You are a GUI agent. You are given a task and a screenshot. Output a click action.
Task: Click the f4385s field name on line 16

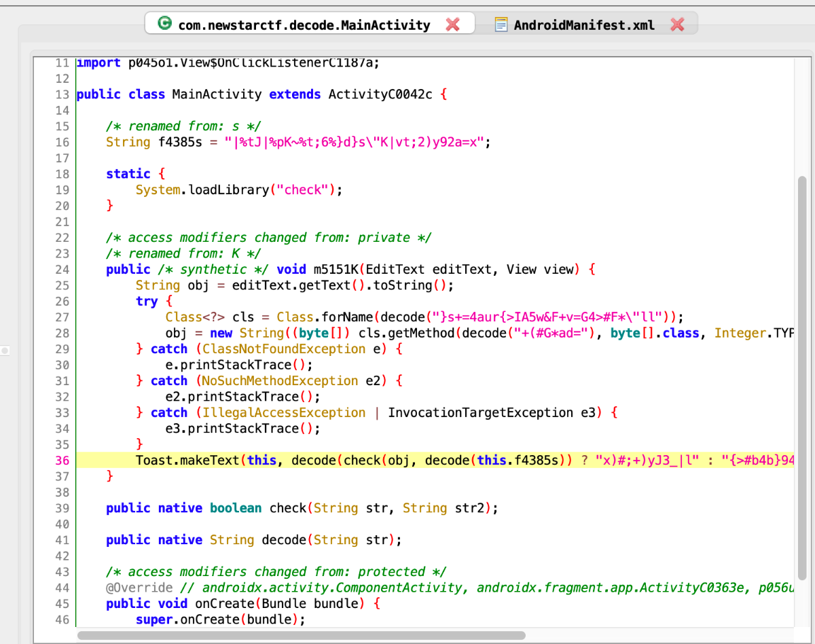181,142
